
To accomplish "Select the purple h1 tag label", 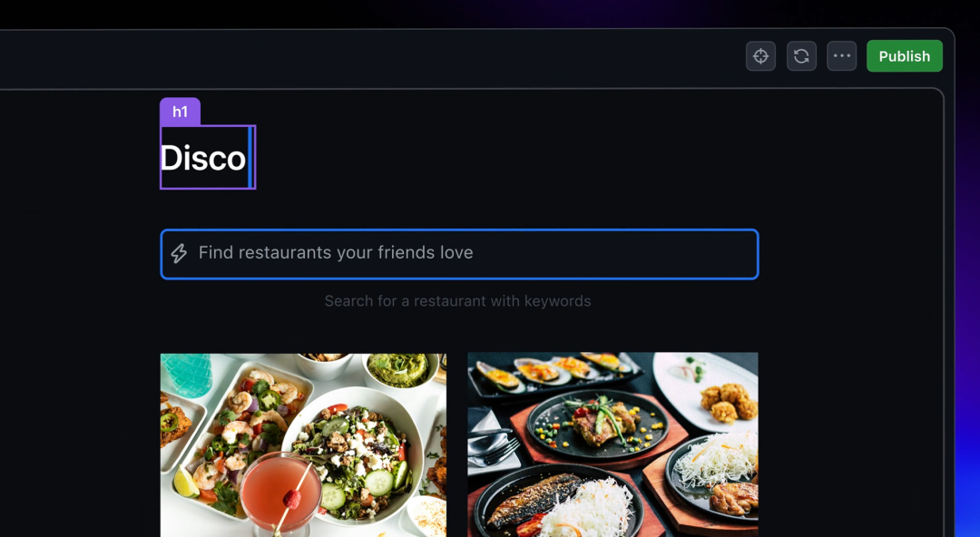I will 180,112.
